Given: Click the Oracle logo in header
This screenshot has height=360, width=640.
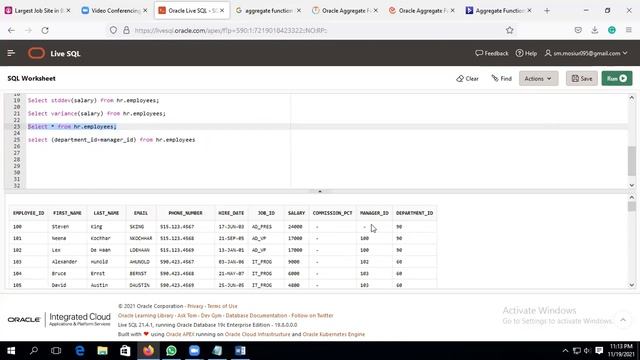Looking at the screenshot, I should 36,53.
